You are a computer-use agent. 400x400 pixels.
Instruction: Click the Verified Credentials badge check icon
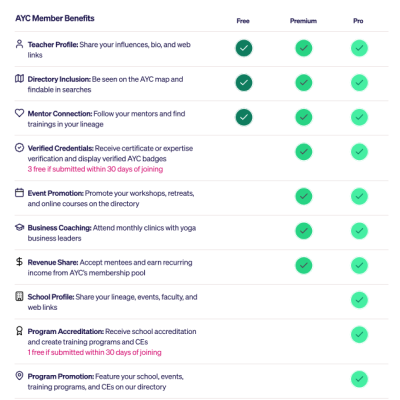coord(19,148)
